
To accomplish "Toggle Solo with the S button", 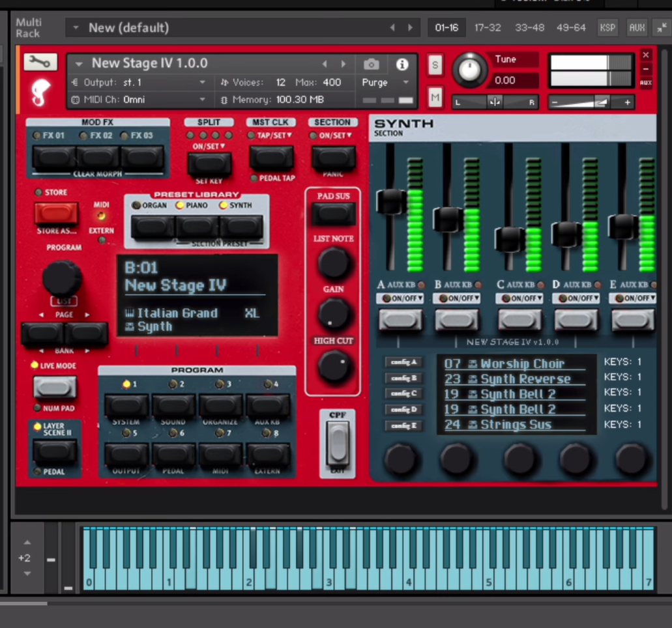I will point(434,65).
